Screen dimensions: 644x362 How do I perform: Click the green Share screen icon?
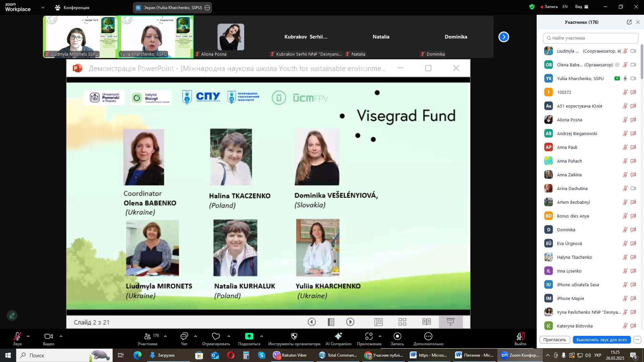tap(249, 337)
